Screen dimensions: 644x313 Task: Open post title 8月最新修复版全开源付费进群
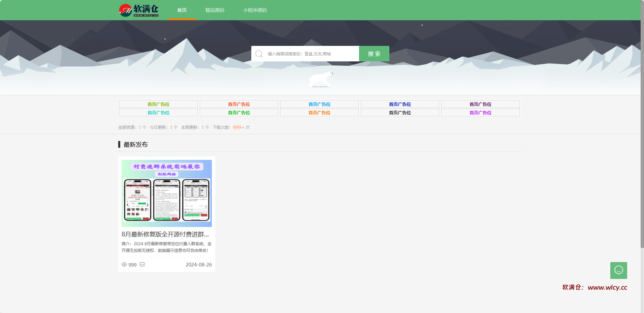tap(165, 234)
